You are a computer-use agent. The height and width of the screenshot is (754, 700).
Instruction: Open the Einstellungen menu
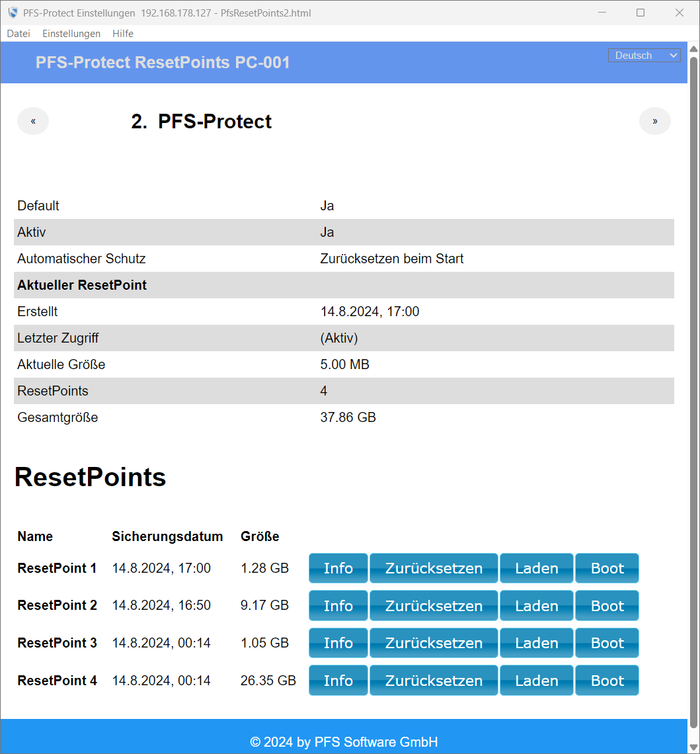click(71, 33)
